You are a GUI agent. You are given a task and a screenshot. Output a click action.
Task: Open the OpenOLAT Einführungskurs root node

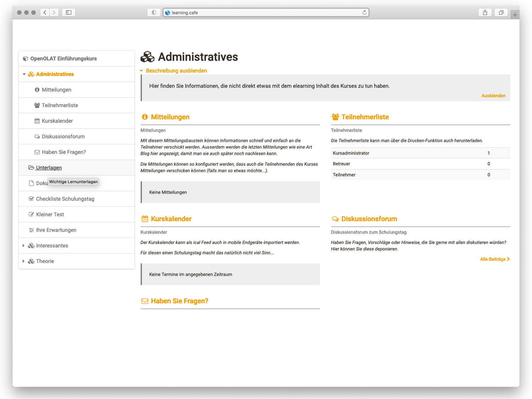click(x=63, y=59)
